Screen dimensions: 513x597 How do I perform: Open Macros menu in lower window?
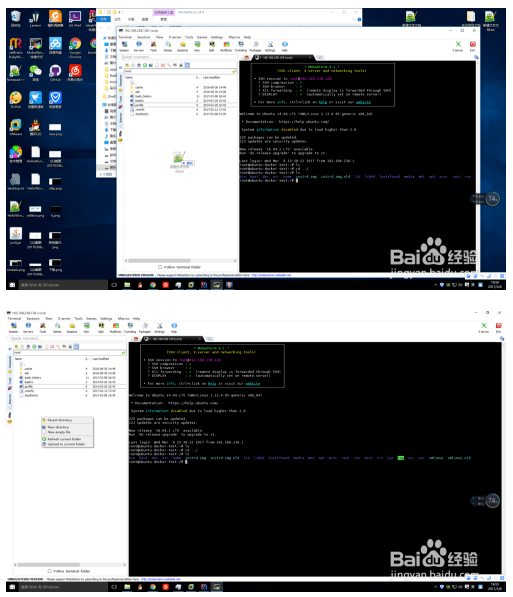click(x=123, y=318)
